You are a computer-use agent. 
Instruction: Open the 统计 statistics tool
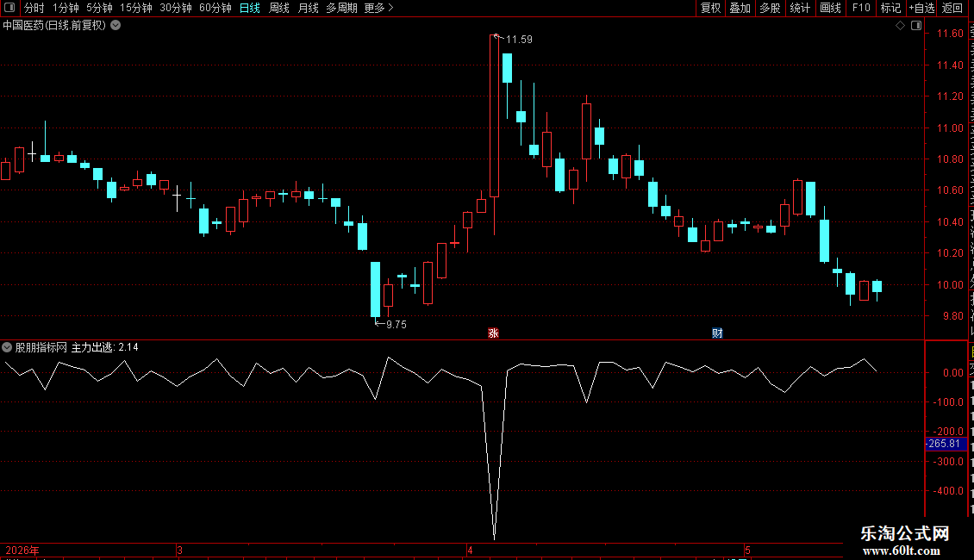pos(800,8)
